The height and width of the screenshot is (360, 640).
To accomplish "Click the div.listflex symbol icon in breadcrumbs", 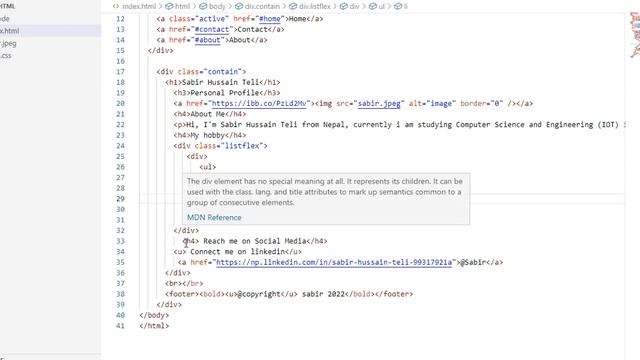I will tap(293, 6).
